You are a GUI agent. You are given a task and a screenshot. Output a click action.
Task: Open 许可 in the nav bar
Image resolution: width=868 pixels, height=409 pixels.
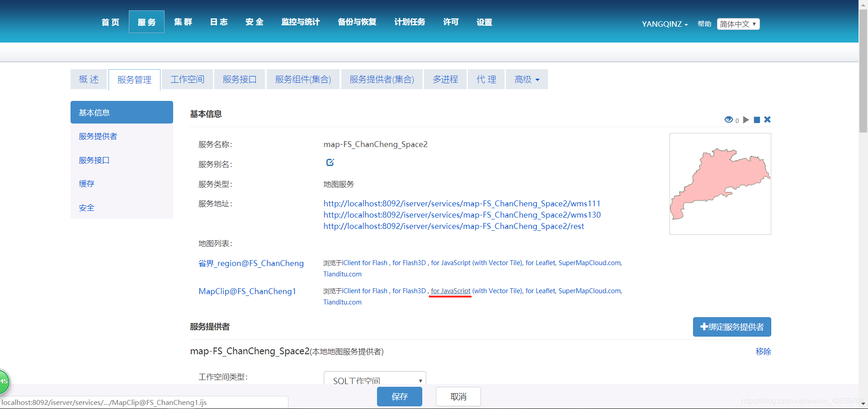coord(451,22)
